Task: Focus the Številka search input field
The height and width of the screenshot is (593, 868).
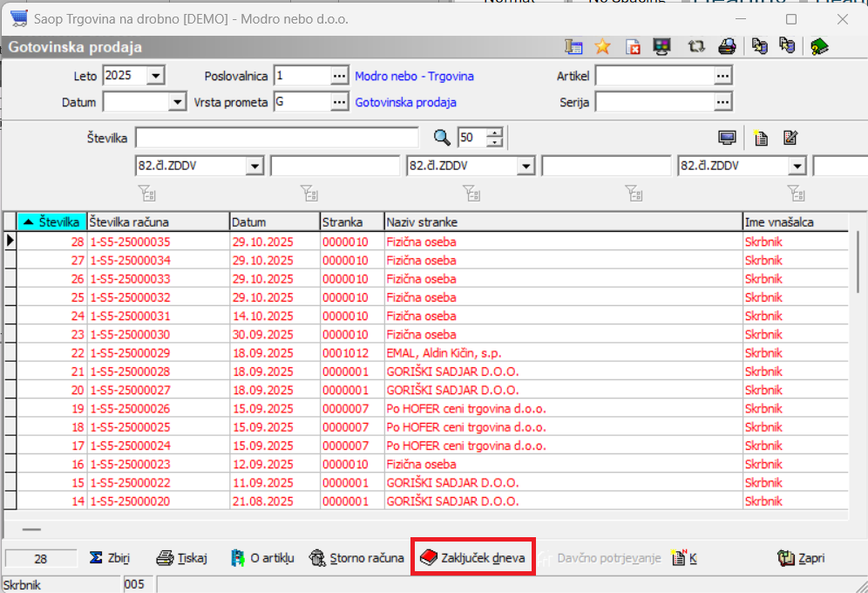Action: click(x=277, y=137)
